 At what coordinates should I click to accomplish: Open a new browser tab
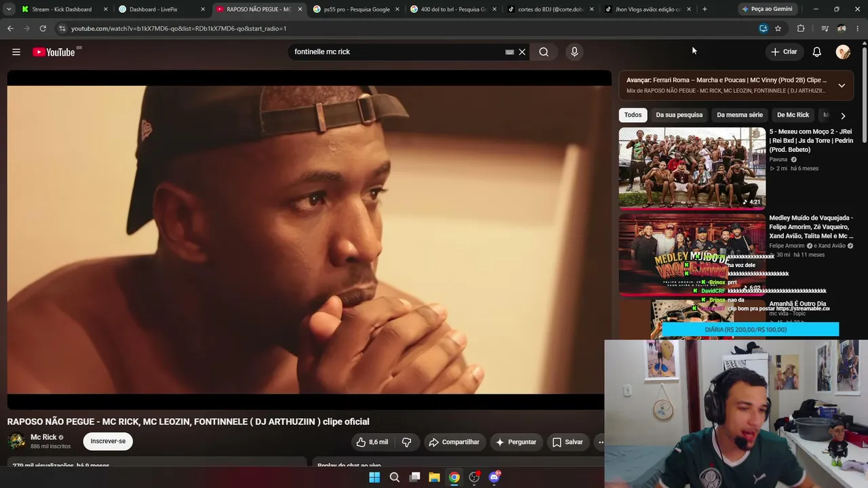tap(705, 9)
